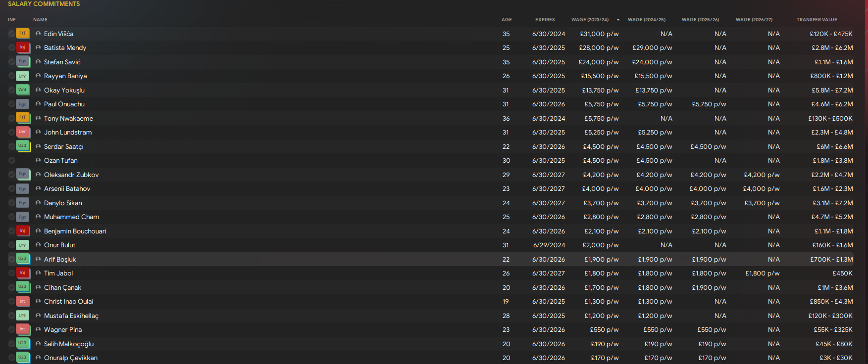Open Cihan Çanak's player name link

tap(62, 287)
